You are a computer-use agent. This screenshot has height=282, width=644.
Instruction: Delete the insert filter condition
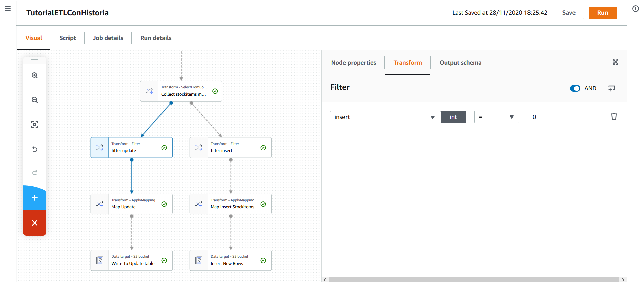click(614, 116)
